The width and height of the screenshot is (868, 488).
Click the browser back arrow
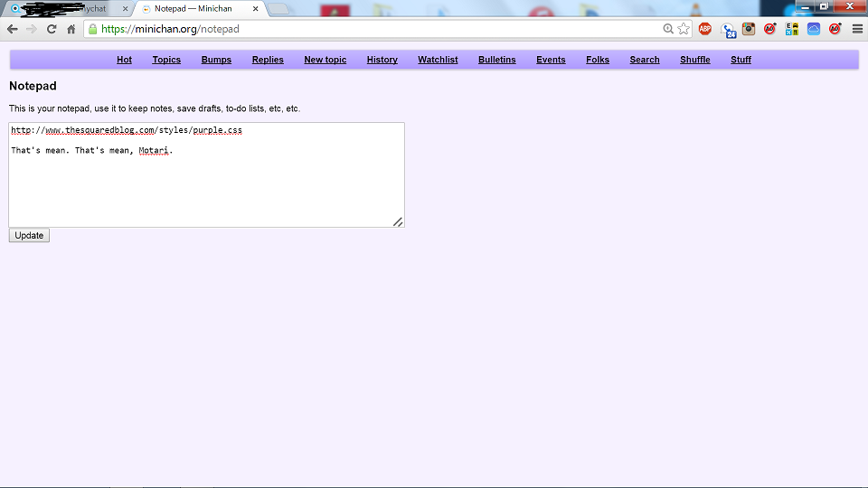pyautogui.click(x=12, y=29)
